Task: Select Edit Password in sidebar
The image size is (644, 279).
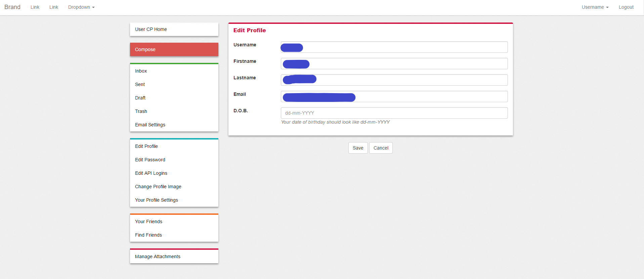Action: [174, 160]
